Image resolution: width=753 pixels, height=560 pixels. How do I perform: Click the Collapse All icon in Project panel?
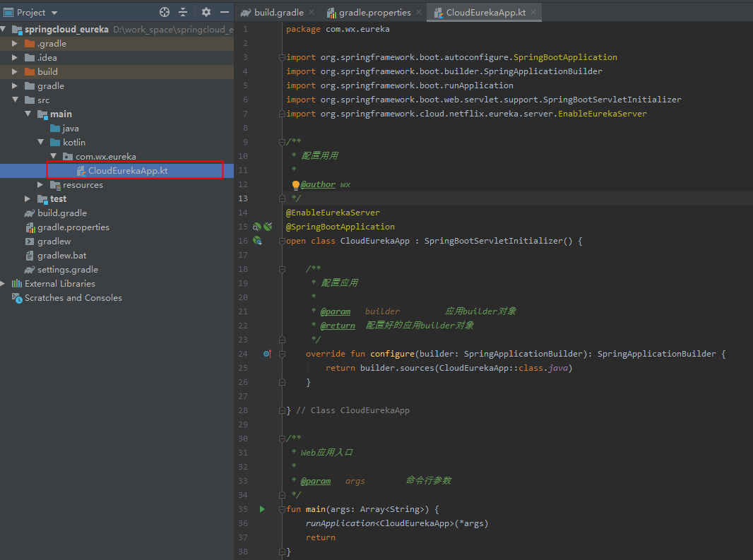point(183,13)
